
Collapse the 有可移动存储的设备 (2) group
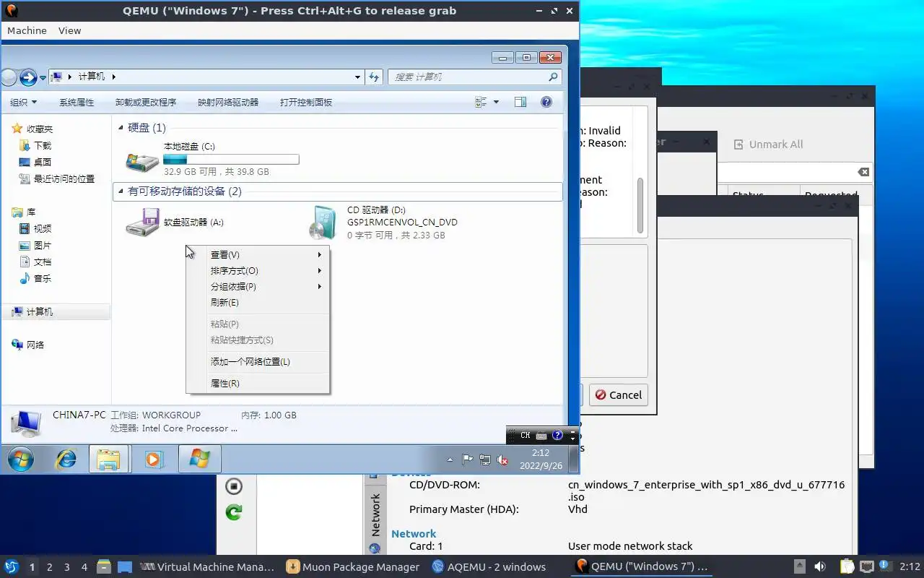click(x=121, y=191)
